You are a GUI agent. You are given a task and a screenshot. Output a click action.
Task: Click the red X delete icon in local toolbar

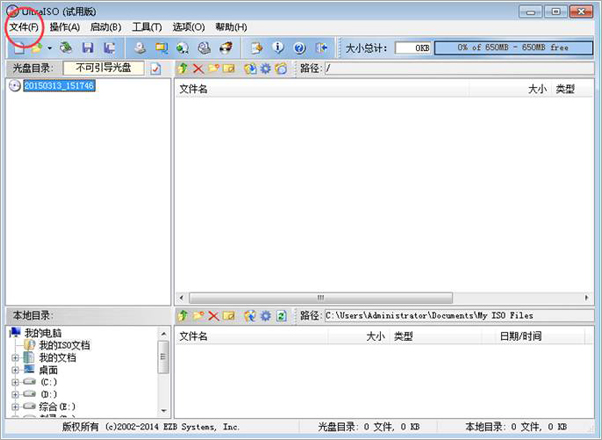coord(213,316)
